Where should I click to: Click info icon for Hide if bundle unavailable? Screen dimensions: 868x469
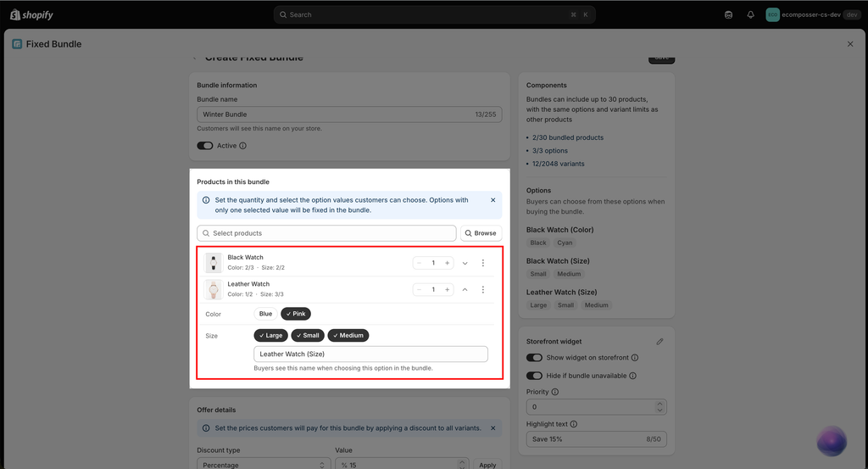[x=632, y=376]
